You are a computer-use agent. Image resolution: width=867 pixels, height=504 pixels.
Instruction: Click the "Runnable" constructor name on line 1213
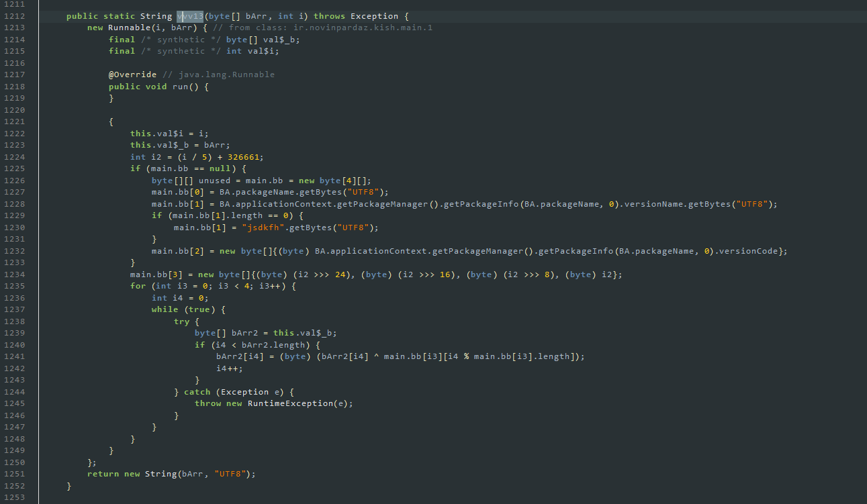pyautogui.click(x=130, y=28)
